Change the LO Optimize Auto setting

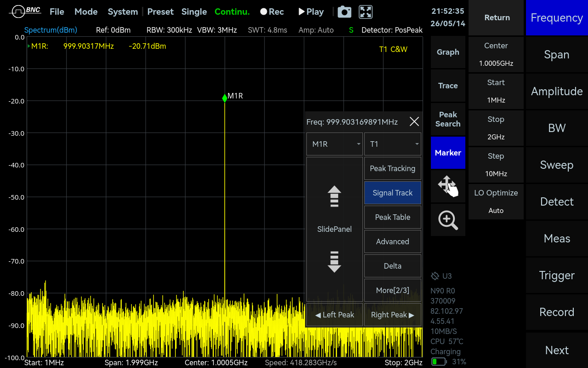496,201
